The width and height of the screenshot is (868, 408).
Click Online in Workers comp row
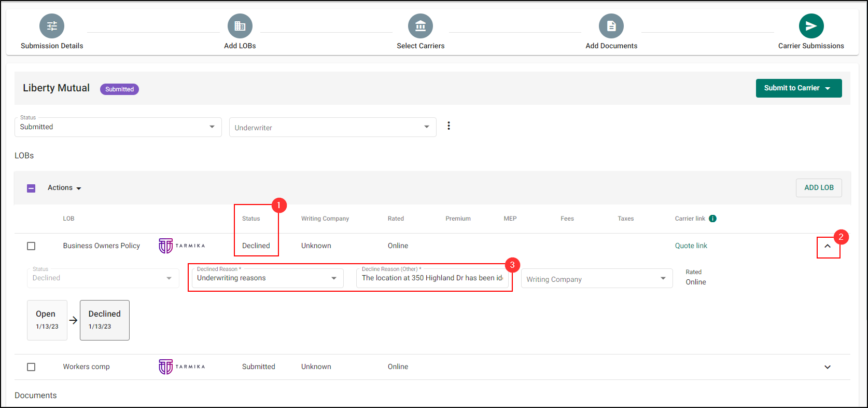pyautogui.click(x=398, y=367)
